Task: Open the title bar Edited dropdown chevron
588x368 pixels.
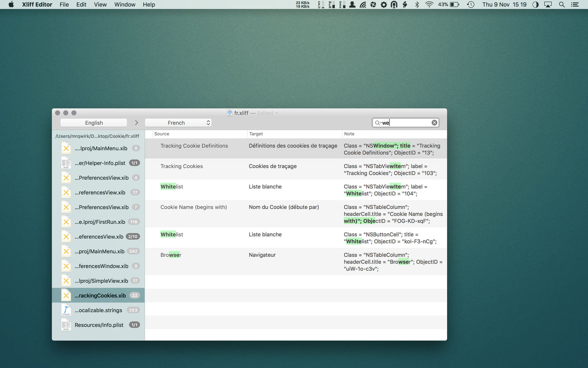Action: pyautogui.click(x=276, y=113)
